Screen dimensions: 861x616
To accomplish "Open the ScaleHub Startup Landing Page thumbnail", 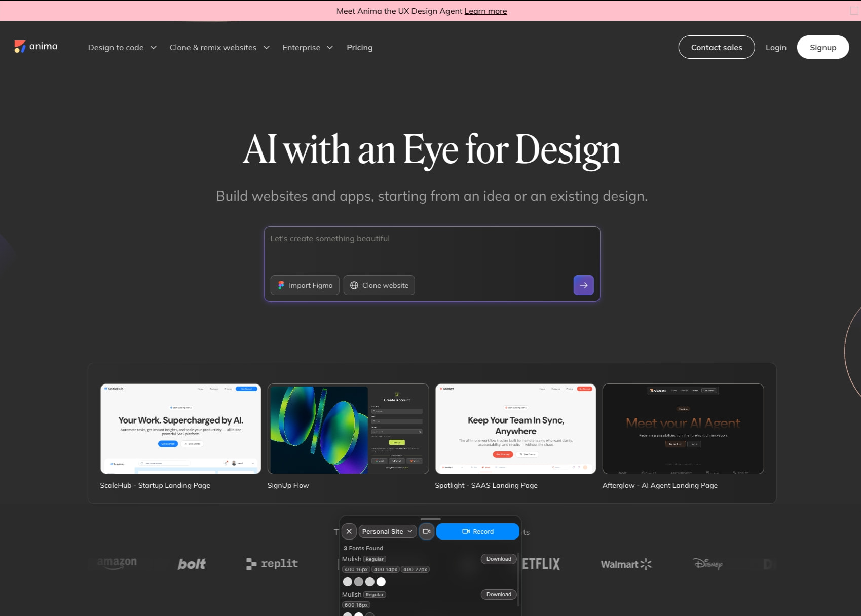I will (181, 429).
